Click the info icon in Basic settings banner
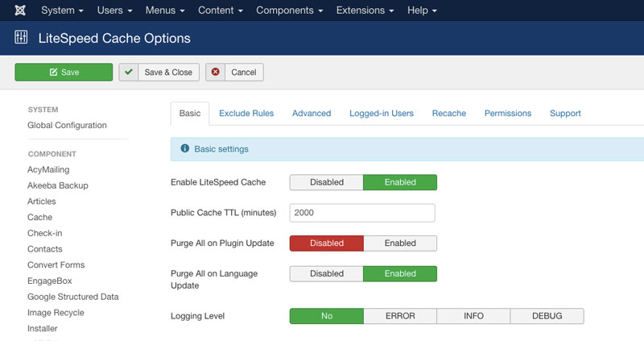Screen dimensions: 644x341 pyautogui.click(x=185, y=148)
